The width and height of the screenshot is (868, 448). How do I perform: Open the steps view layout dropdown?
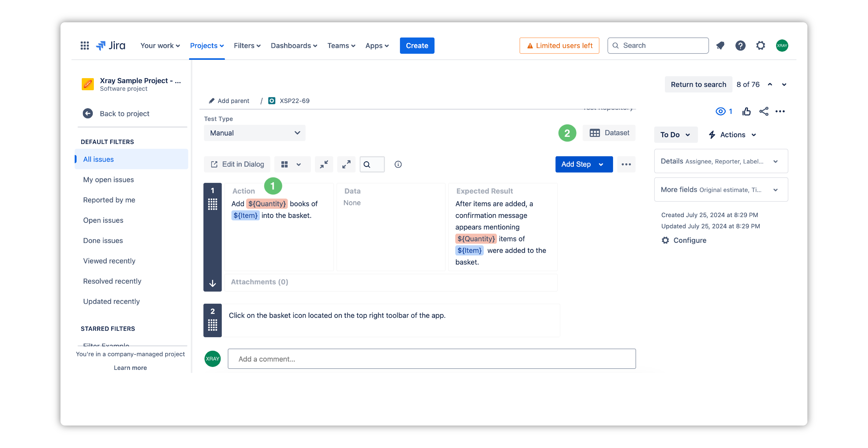pyautogui.click(x=291, y=164)
